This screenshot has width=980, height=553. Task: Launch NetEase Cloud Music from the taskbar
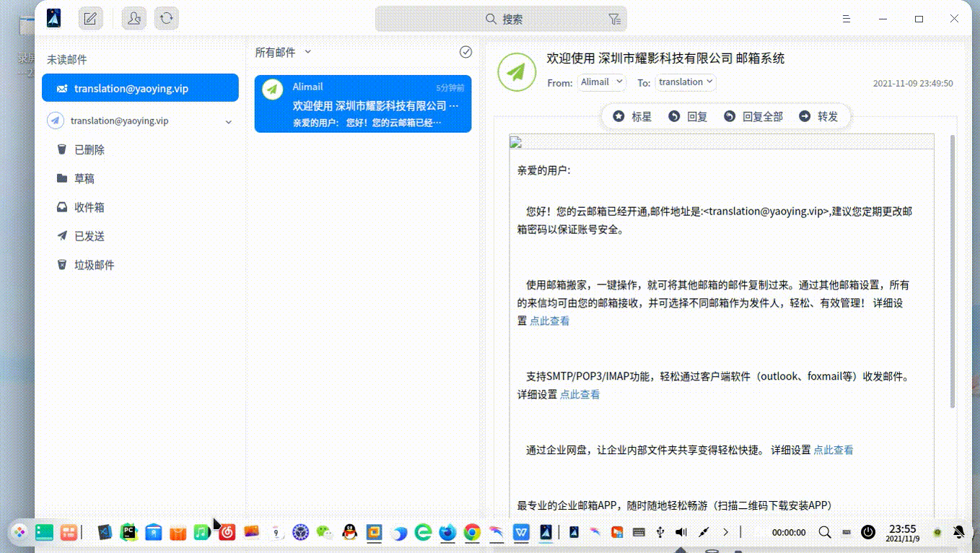(227, 532)
